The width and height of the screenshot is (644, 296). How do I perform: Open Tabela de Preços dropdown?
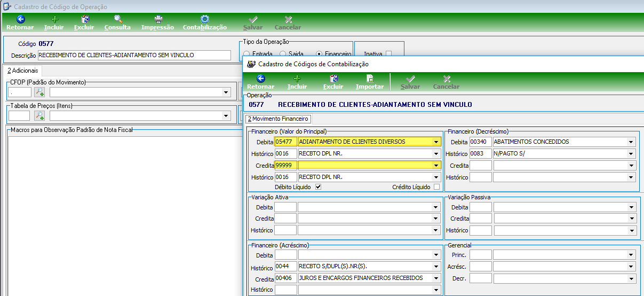coord(226,116)
